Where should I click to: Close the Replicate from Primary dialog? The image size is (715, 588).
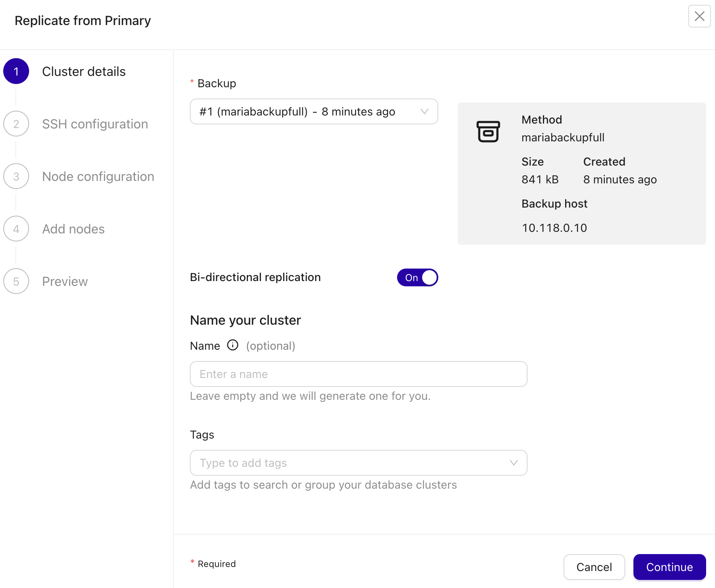pos(699,16)
